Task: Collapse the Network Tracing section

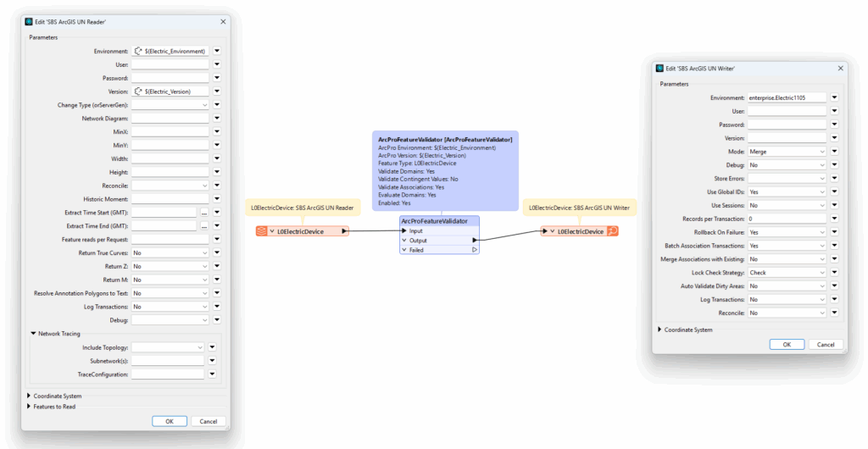Action: coord(33,334)
